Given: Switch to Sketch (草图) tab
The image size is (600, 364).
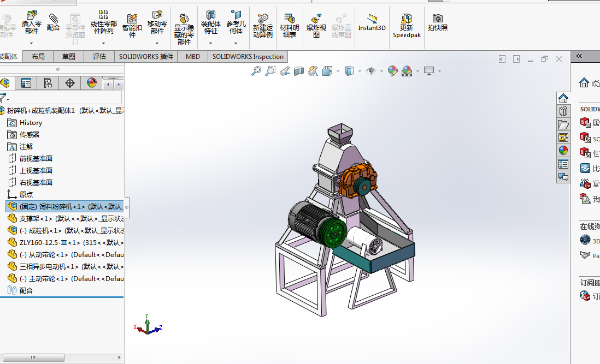Looking at the screenshot, I should 68,57.
